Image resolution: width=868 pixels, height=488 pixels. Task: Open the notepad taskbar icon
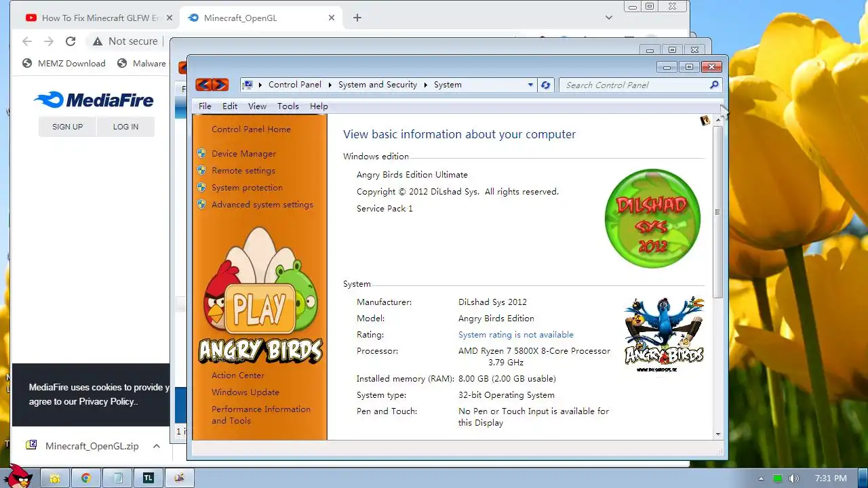point(117,478)
